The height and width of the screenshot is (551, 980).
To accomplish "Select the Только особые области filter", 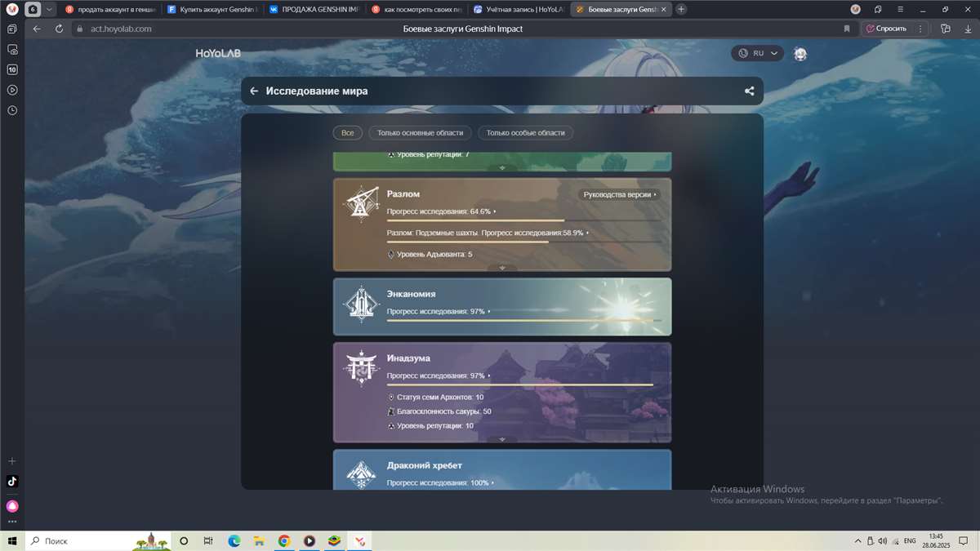I will coord(526,132).
